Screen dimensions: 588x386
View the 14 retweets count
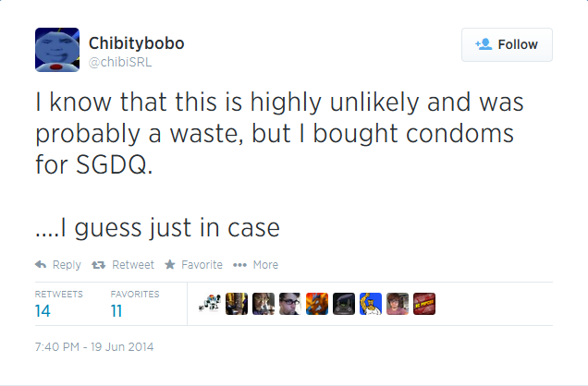pos(43,311)
